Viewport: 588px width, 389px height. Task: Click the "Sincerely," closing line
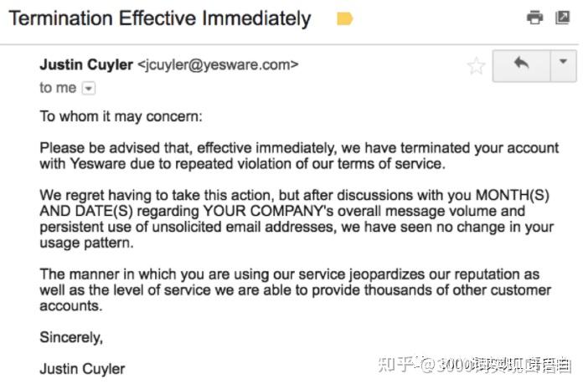(71, 337)
